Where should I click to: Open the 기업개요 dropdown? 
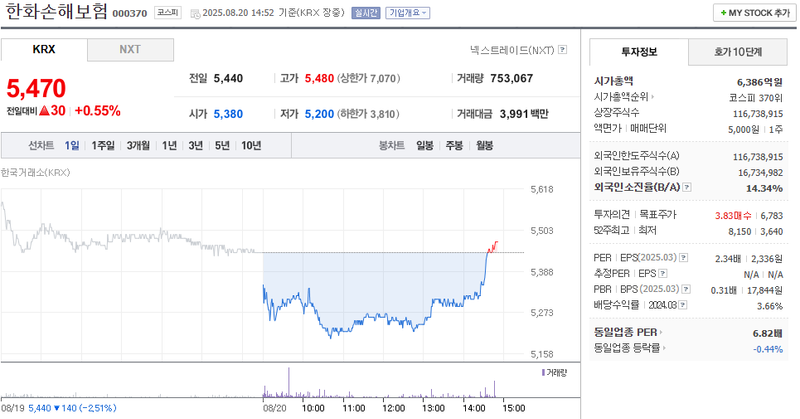408,13
